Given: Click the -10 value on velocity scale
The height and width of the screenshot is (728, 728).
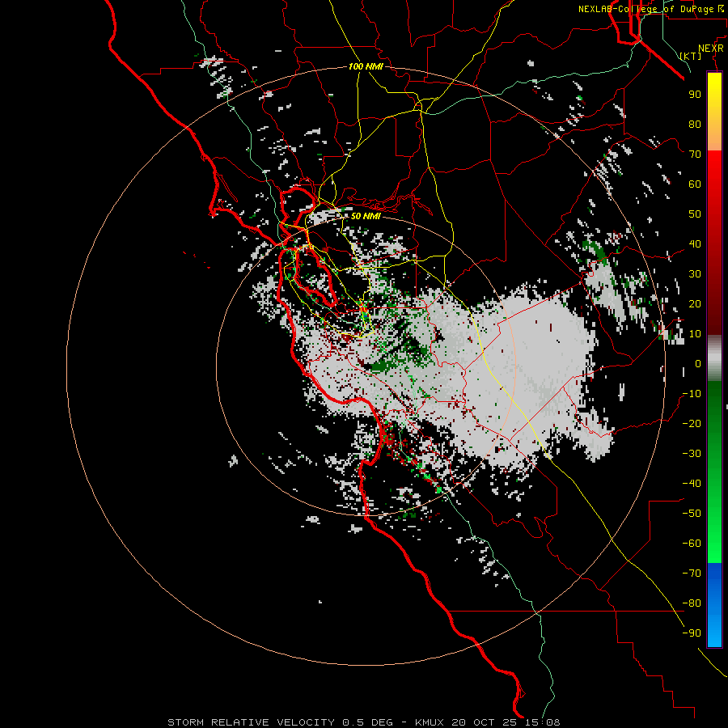Looking at the screenshot, I should (x=692, y=394).
